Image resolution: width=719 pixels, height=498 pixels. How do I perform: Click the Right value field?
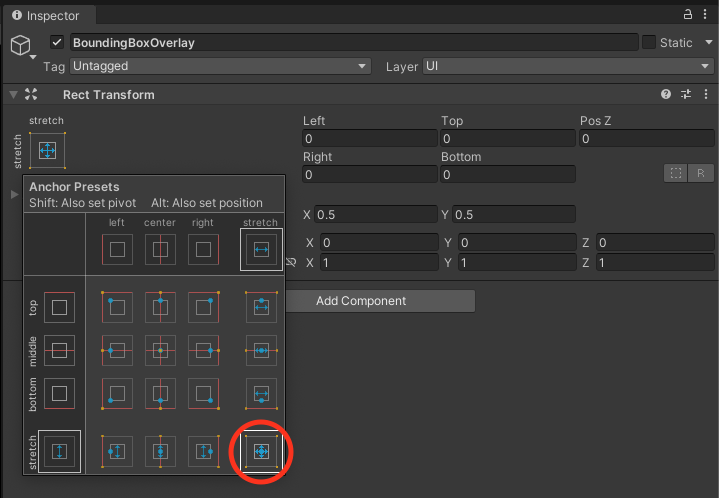370,174
